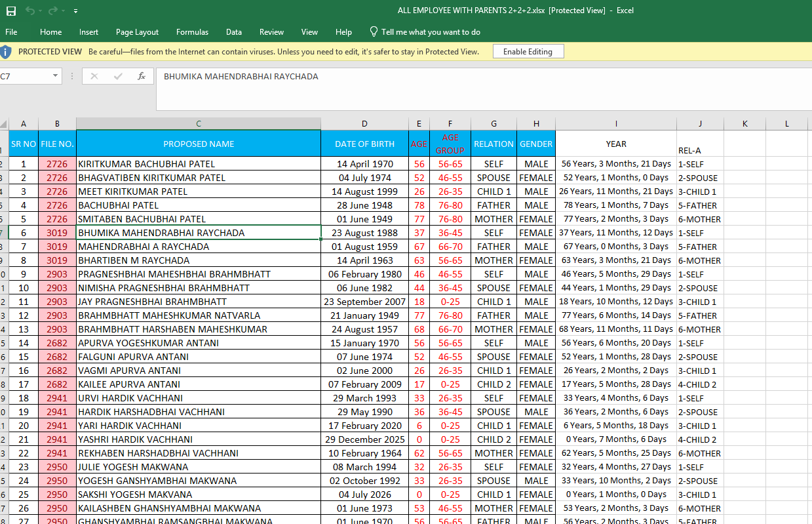The height and width of the screenshot is (524, 812).
Task: Open dropdown arrow next to Undo
Action: coord(40,11)
